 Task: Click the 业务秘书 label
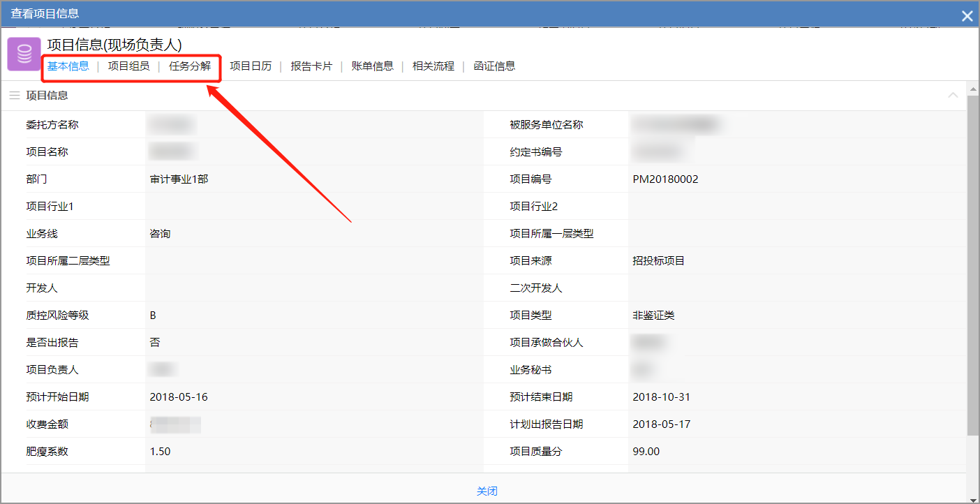[x=530, y=370]
